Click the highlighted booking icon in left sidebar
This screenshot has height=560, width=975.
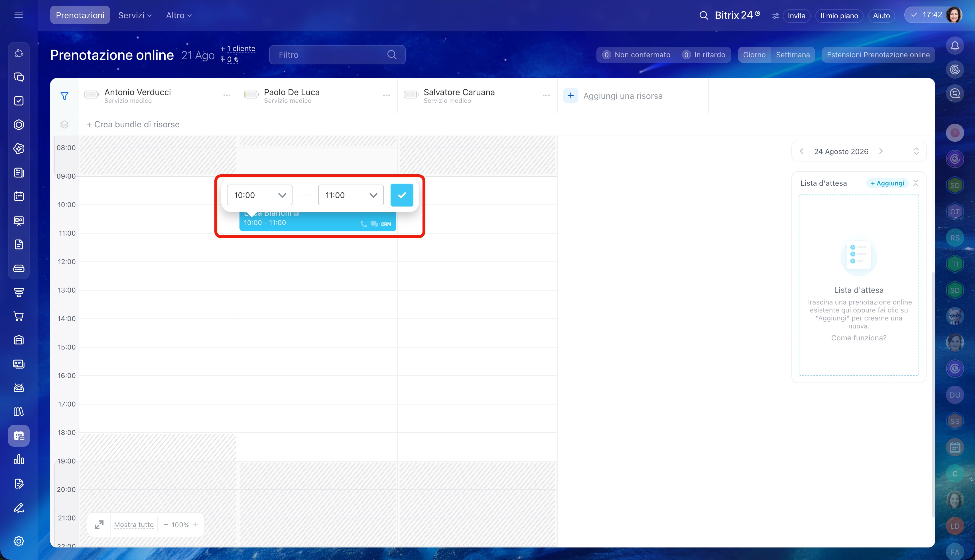point(19,436)
